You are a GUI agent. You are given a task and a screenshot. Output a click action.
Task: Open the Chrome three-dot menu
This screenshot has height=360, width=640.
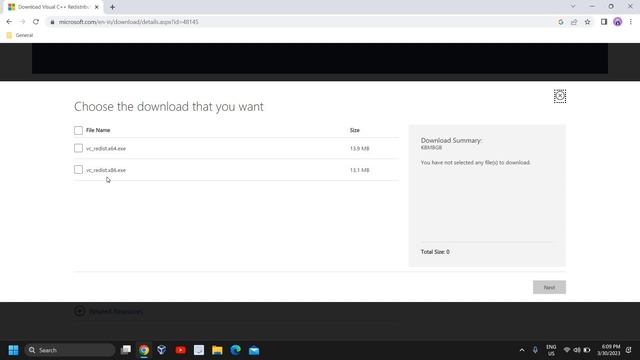(x=631, y=22)
